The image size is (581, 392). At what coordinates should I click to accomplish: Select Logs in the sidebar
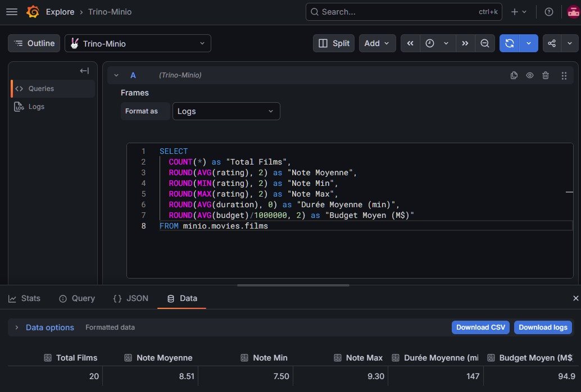(x=53, y=107)
